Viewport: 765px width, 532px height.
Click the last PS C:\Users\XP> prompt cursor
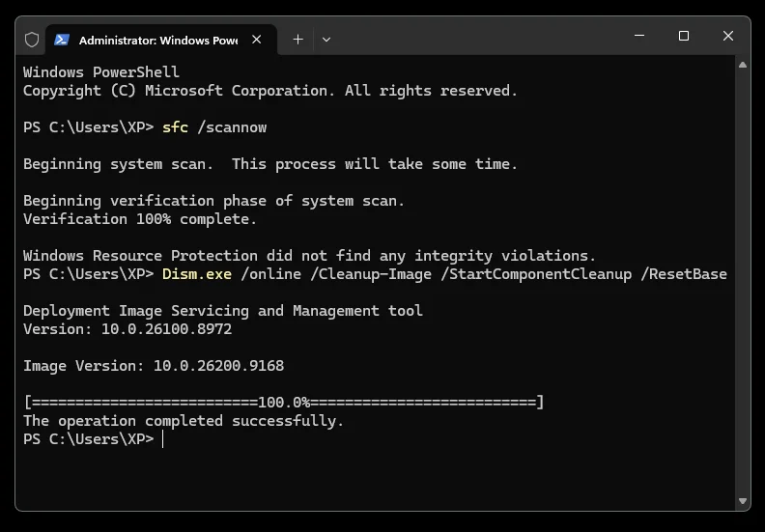[x=162, y=439]
